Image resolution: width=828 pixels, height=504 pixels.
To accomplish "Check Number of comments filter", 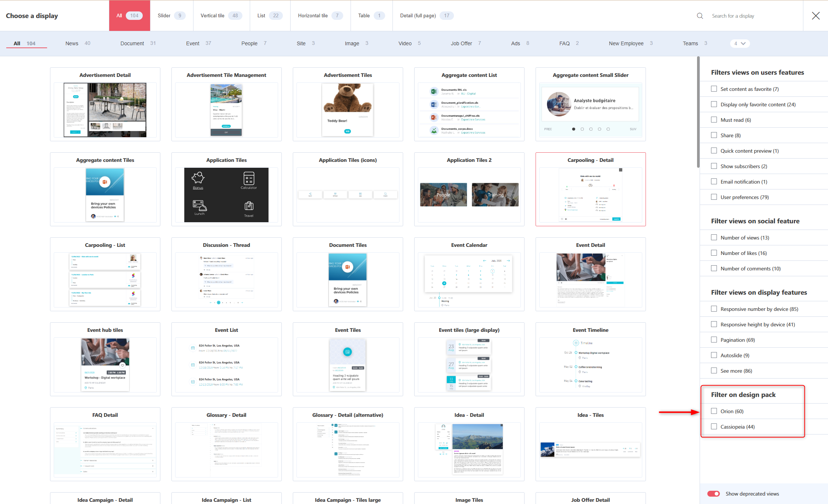I will coord(714,268).
